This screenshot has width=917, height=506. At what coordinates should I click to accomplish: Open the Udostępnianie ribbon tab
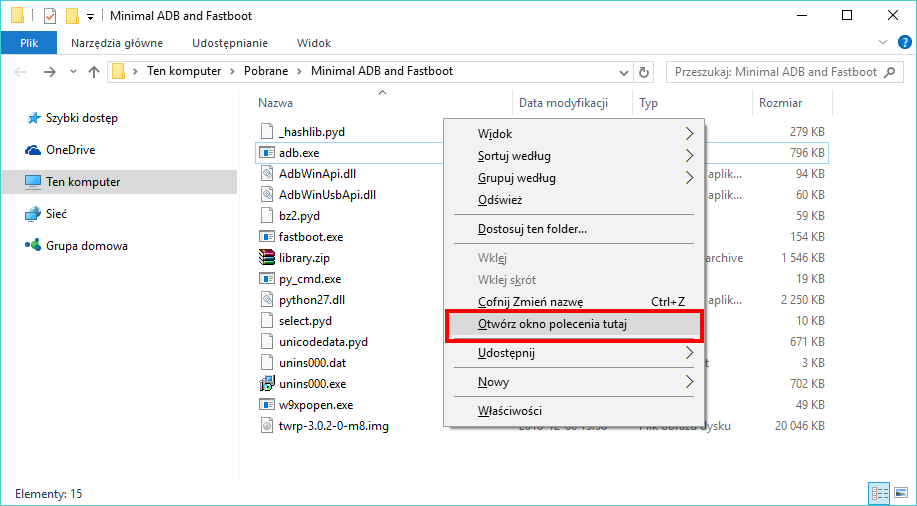(230, 43)
